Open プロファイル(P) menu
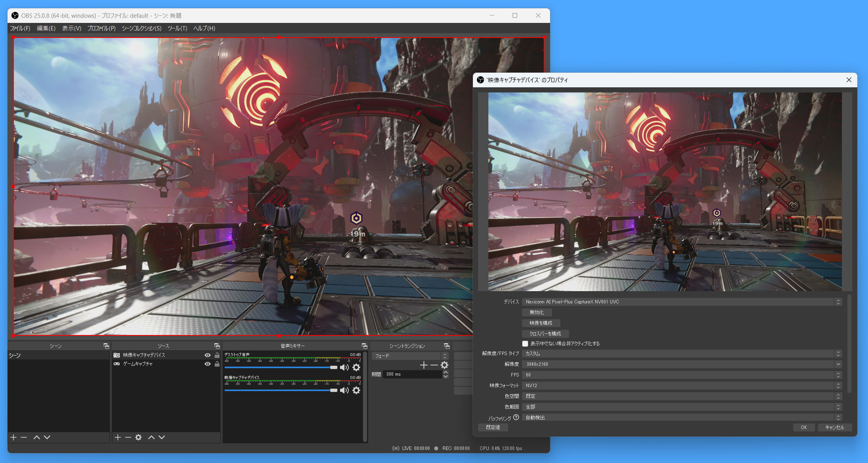This screenshot has width=868, height=463. tap(101, 28)
